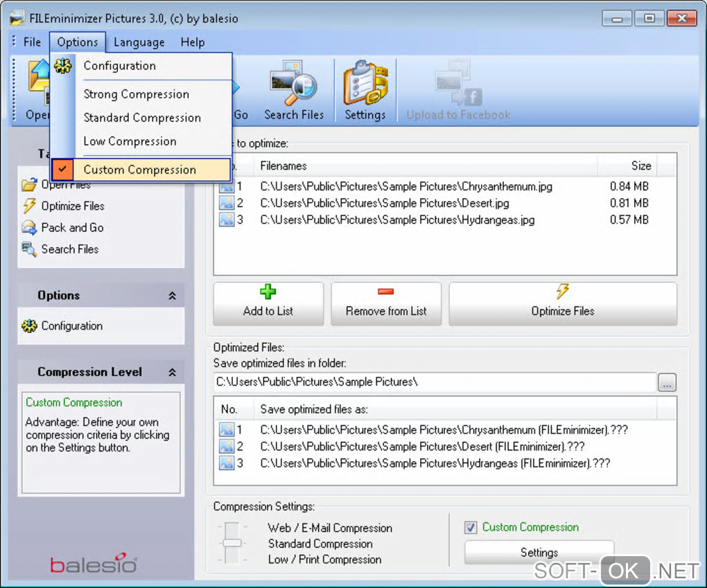Select Chrysanthemum (FILEminimizer).??? output path
The height and width of the screenshot is (588, 707).
[444, 430]
